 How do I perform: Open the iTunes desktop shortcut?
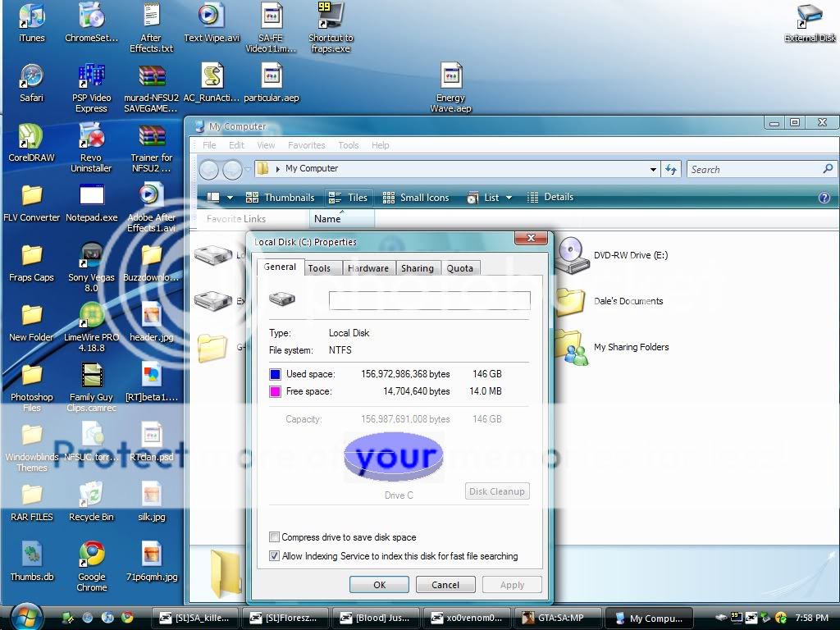32,21
